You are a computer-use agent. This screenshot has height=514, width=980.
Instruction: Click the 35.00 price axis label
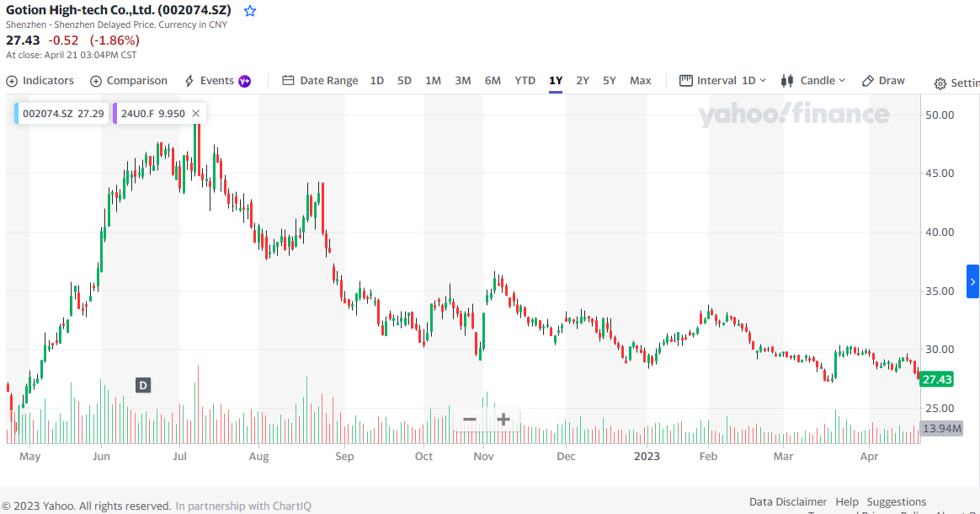click(x=940, y=291)
